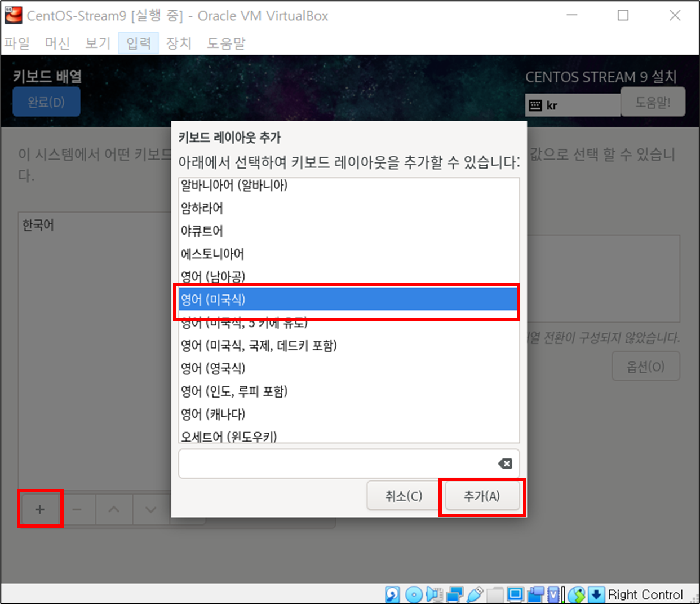This screenshot has height=604, width=700.
Task: Click the display monitor status icon
Action: click(515, 594)
